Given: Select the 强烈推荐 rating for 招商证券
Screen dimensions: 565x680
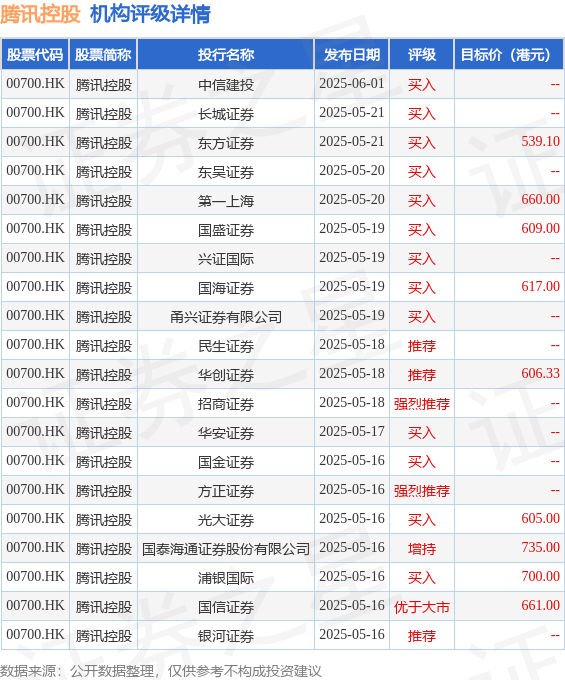Looking at the screenshot, I should pyautogui.click(x=421, y=404).
